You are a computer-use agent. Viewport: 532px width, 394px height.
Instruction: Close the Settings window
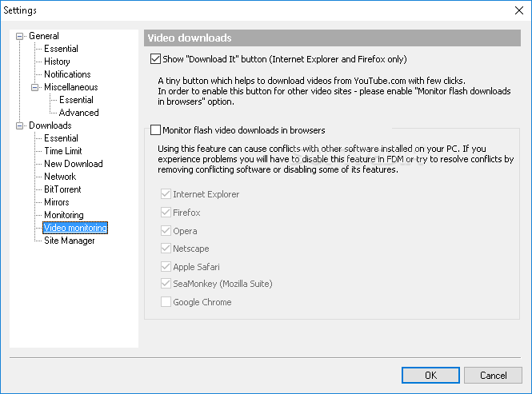click(518, 10)
